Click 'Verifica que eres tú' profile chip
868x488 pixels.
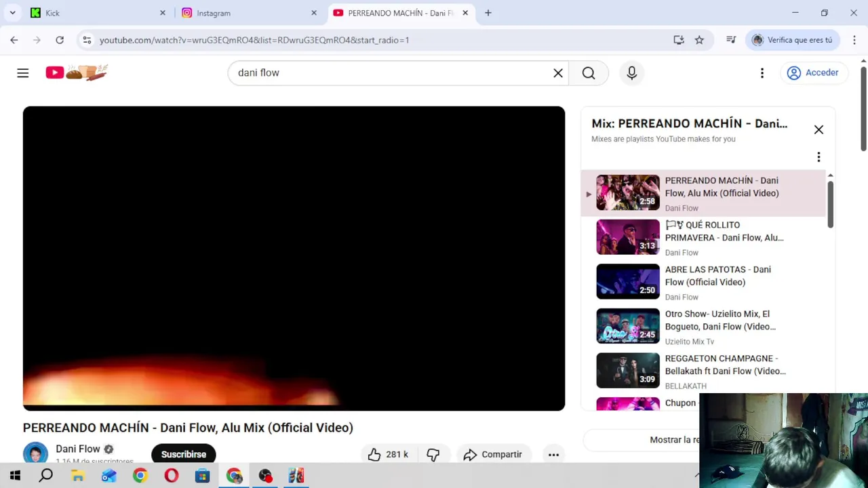793,40
